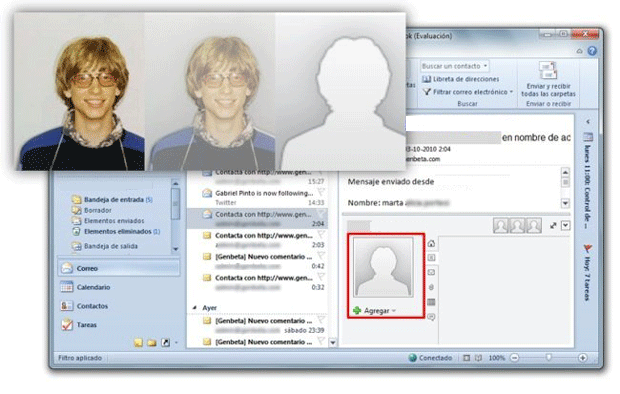
Task: Click the calendar icon in the collapsed To-Do bar
Action: (x=588, y=137)
